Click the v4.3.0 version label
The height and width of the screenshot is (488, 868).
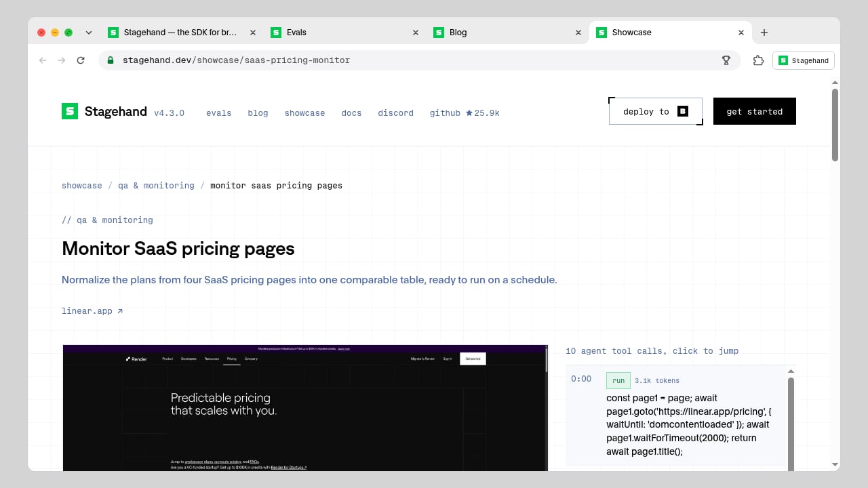(x=169, y=113)
